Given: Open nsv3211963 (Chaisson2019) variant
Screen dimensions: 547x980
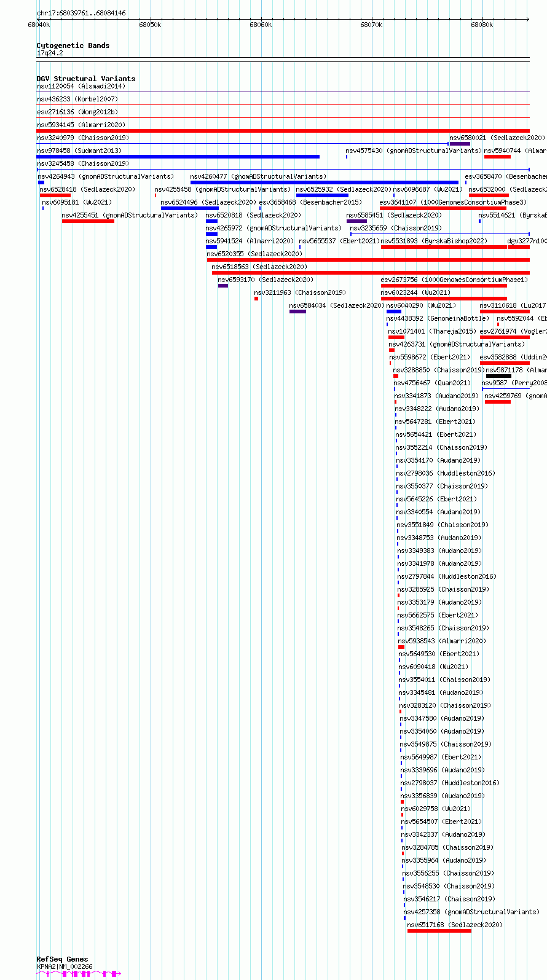Looking at the screenshot, I should (300, 292).
